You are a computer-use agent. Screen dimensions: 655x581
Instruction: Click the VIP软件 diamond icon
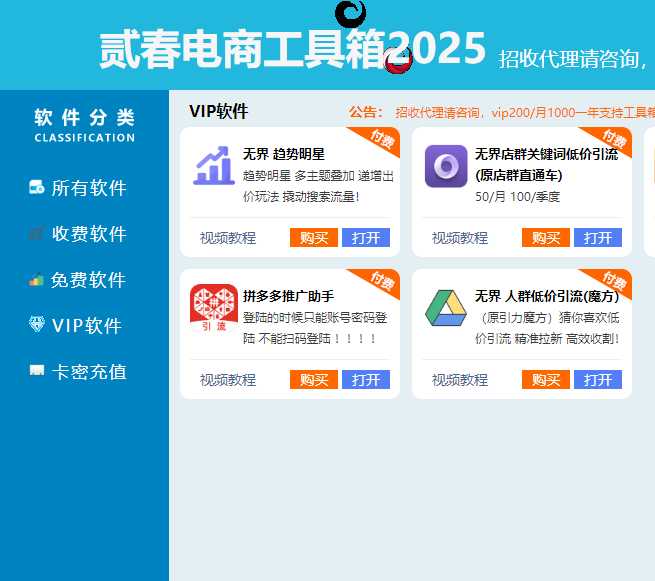(37, 324)
